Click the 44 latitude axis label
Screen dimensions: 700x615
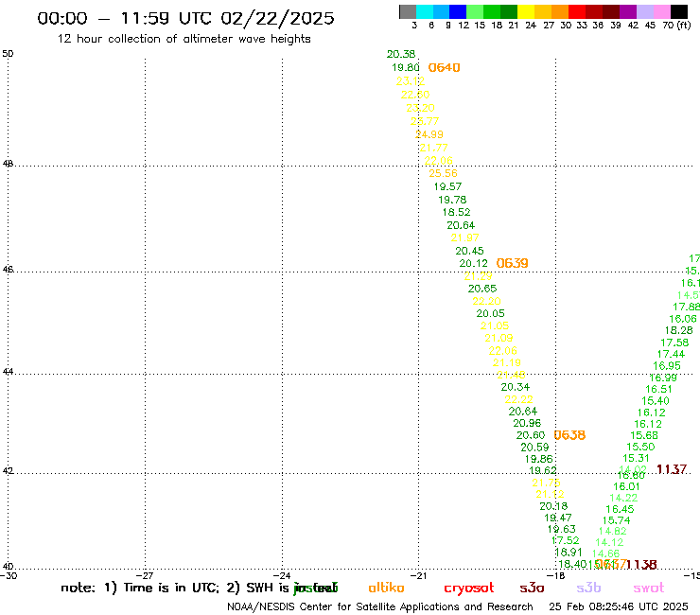8,372
